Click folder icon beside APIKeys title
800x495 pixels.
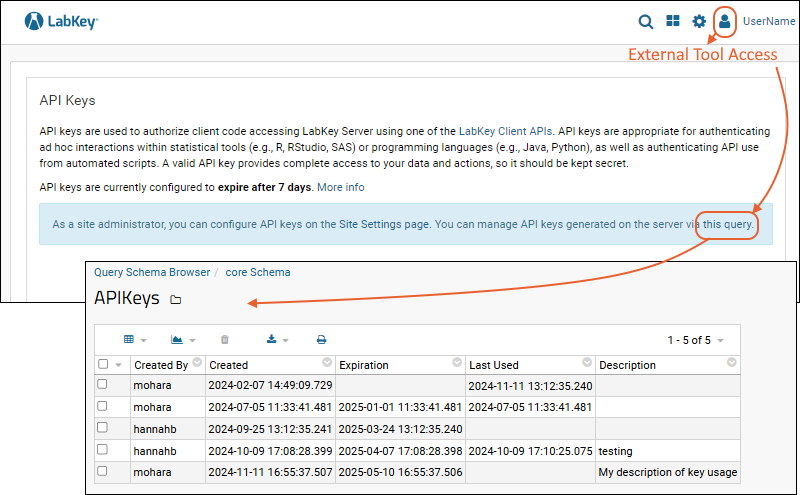[176, 300]
